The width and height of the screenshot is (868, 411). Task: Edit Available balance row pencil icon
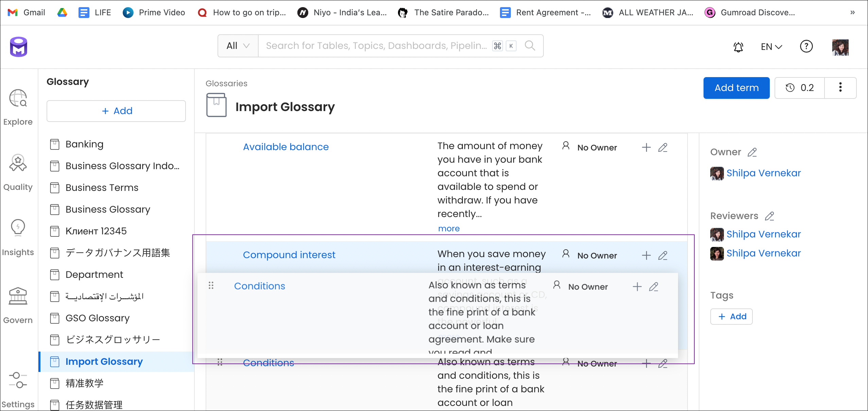pyautogui.click(x=663, y=147)
